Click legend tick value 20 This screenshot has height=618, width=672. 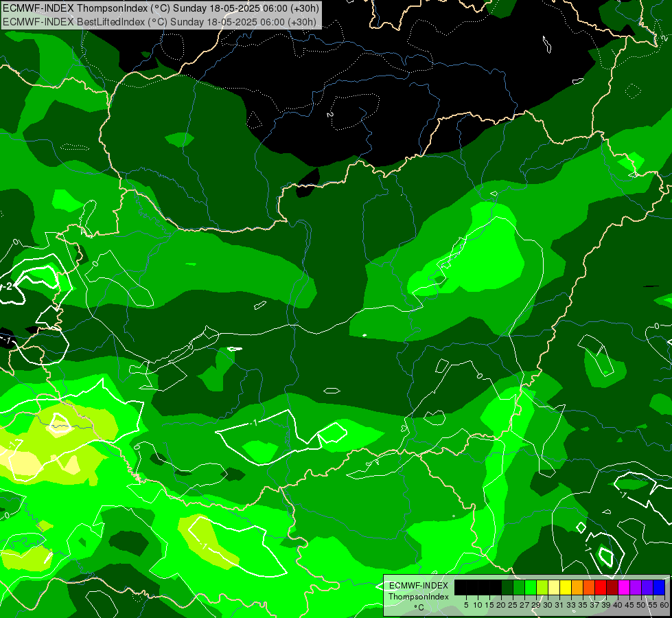501,605
